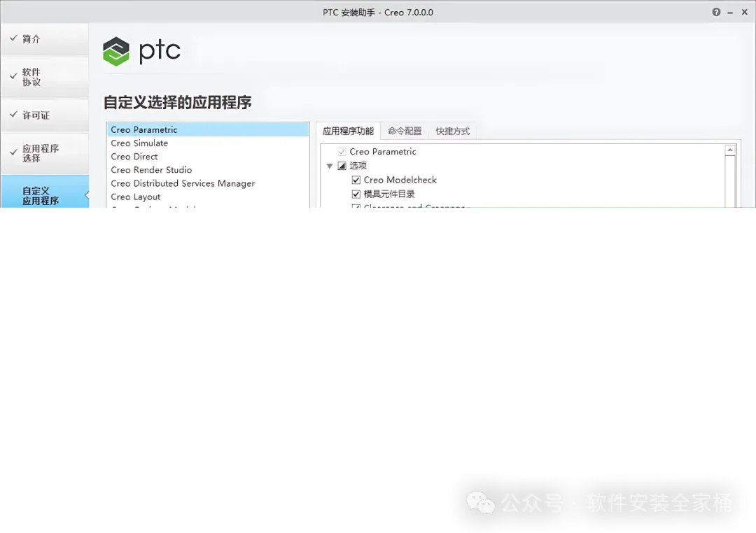Switch to the 命令配置 tab
This screenshot has width=756, height=533.
405,131
